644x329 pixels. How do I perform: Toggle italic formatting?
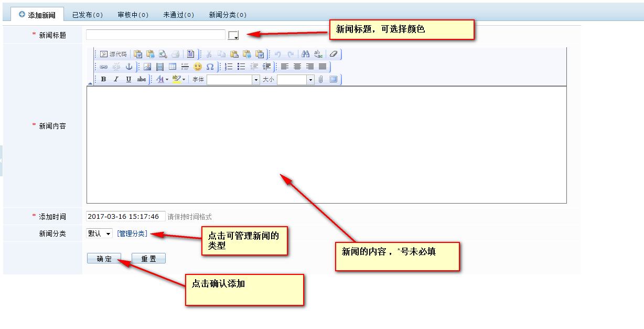click(x=116, y=79)
